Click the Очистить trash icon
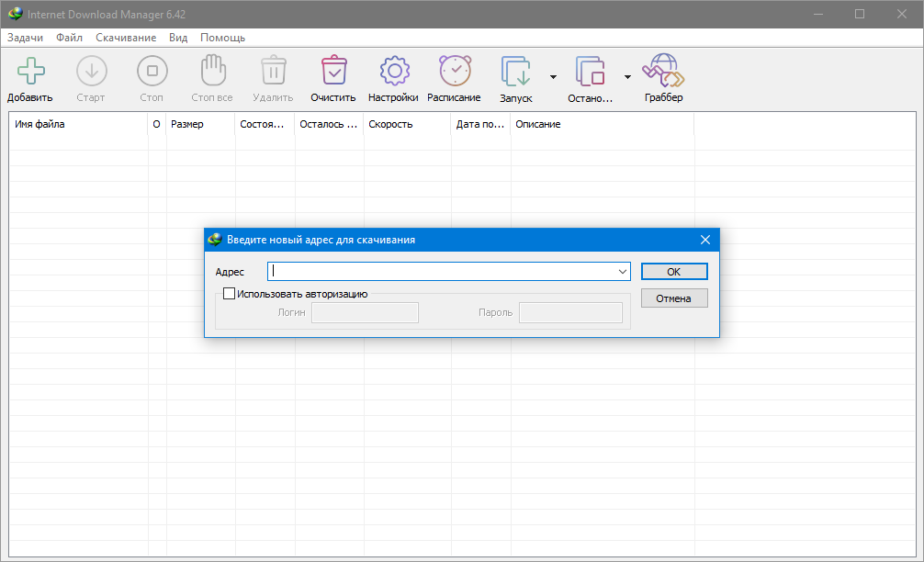The width and height of the screenshot is (924, 562). pos(333,72)
